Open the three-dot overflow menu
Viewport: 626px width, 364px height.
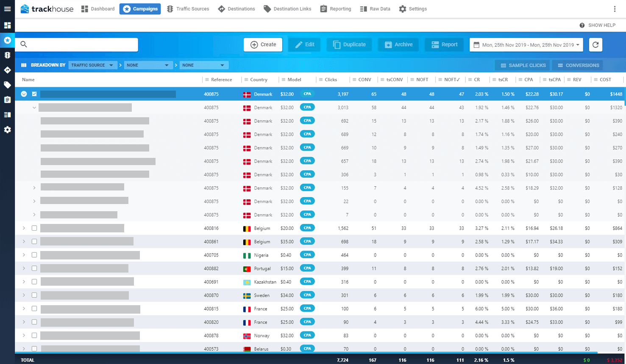point(615,9)
